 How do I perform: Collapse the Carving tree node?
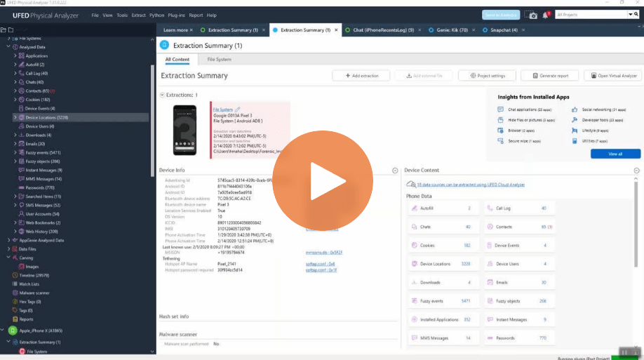(x=8, y=258)
